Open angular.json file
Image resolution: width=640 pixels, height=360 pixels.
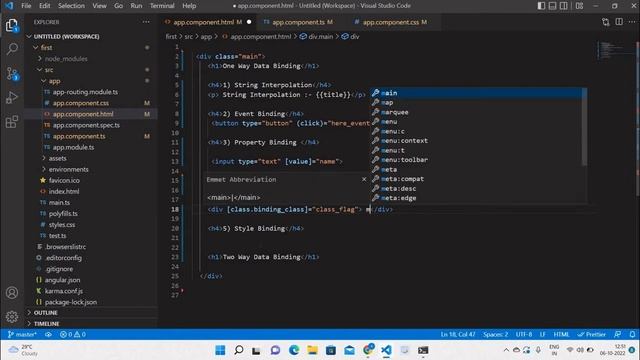click(x=62, y=280)
